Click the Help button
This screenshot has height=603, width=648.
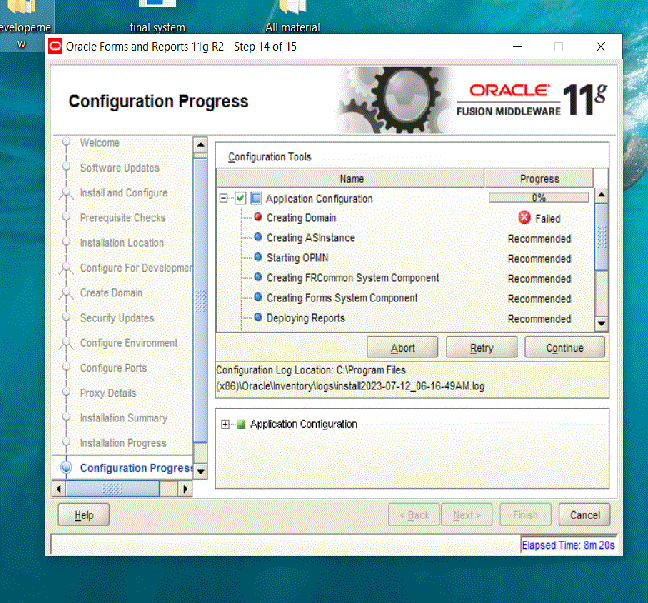click(84, 515)
